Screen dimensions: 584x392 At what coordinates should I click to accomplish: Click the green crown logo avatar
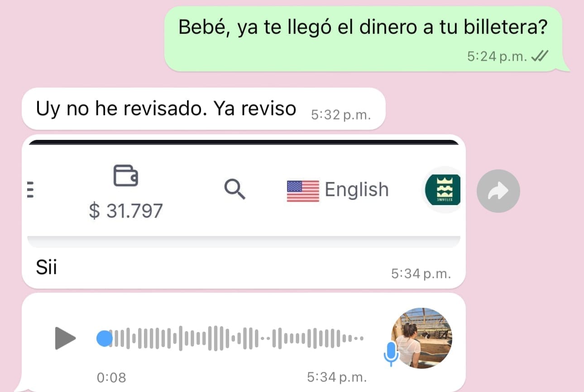[442, 189]
